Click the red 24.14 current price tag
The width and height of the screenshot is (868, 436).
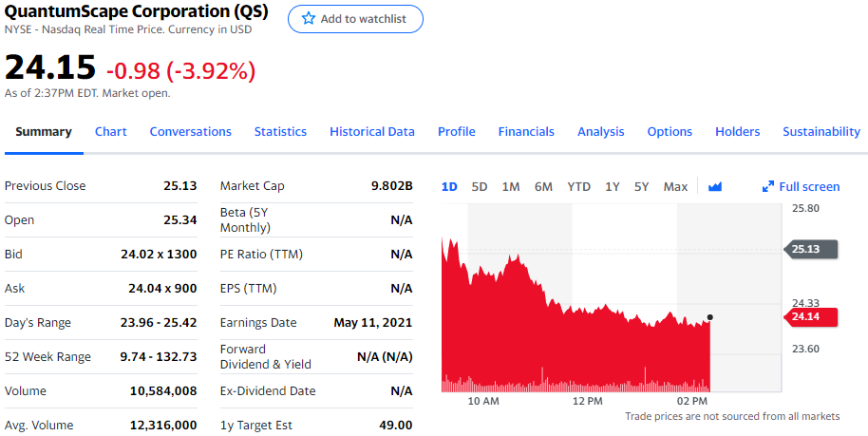click(x=811, y=317)
